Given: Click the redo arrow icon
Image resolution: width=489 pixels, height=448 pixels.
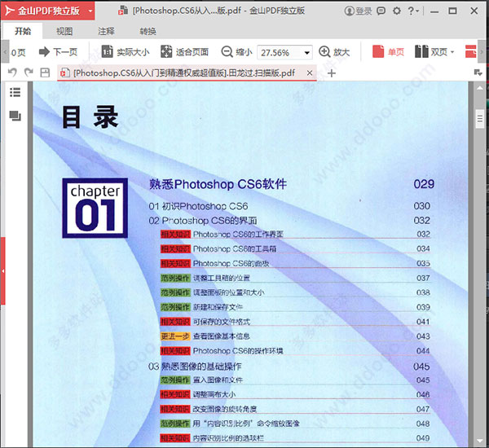Looking at the screenshot, I should point(29,72).
